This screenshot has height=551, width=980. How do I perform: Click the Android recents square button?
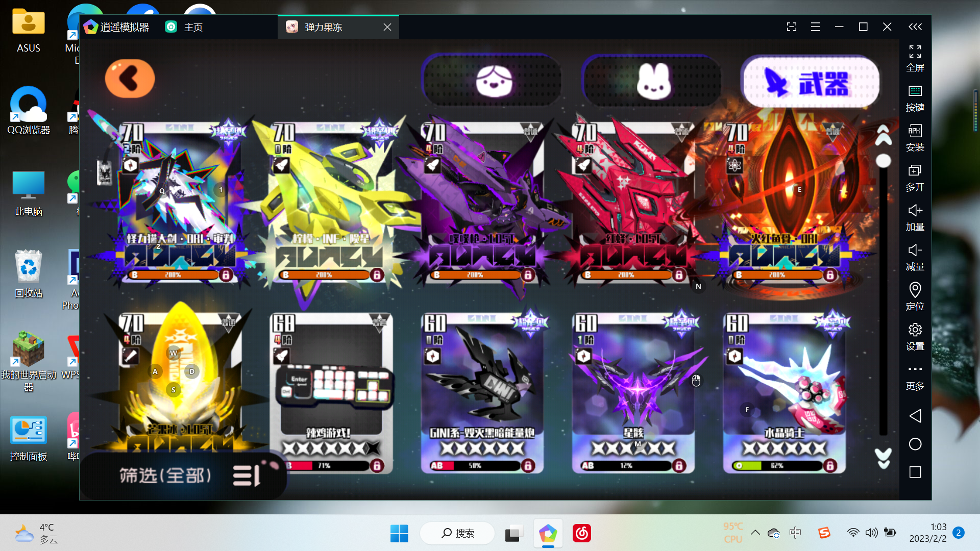click(915, 472)
